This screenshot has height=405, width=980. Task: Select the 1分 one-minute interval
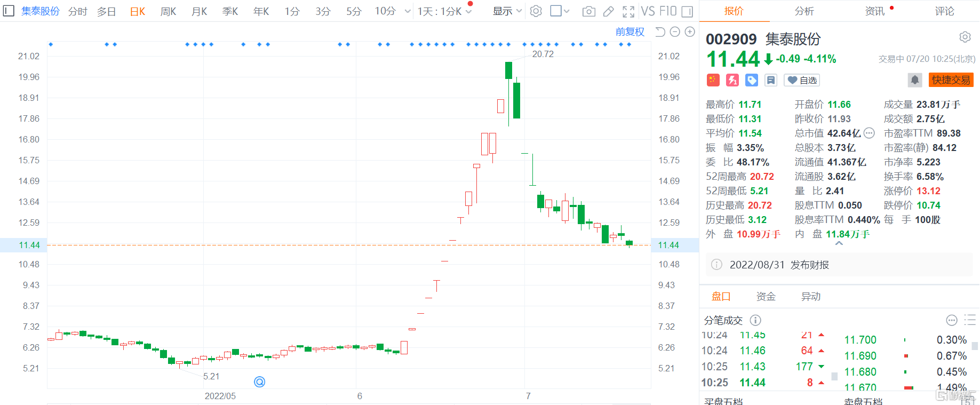(292, 11)
